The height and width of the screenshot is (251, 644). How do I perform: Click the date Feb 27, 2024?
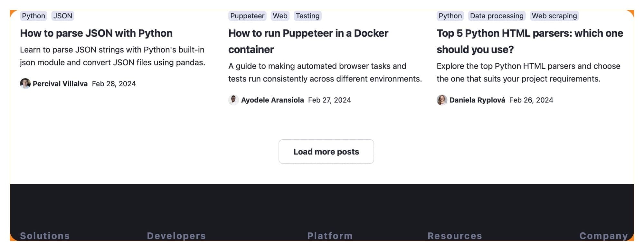(329, 100)
